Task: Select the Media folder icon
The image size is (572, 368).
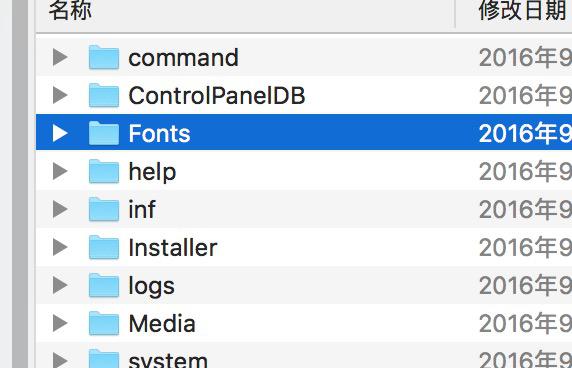Action: [104, 323]
